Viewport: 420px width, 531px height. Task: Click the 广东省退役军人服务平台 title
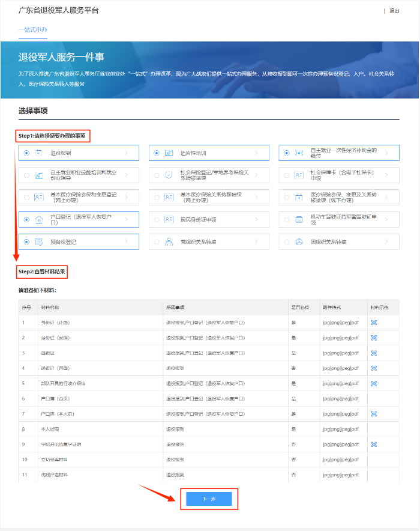59,11
